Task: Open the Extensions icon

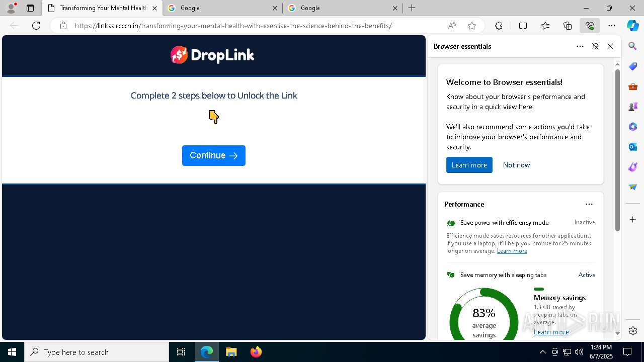Action: coord(499,26)
